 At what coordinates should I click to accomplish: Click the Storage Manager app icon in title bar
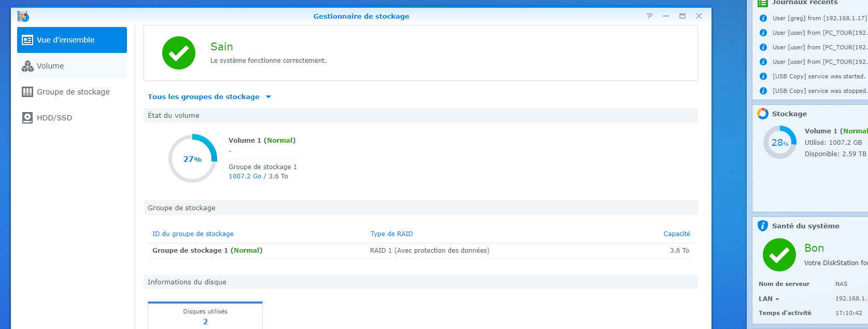pyautogui.click(x=23, y=16)
